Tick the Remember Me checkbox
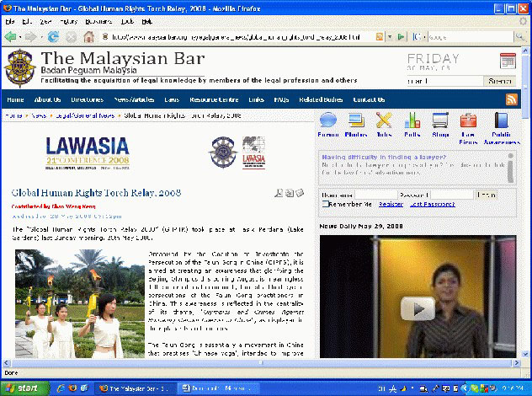 [x=325, y=204]
